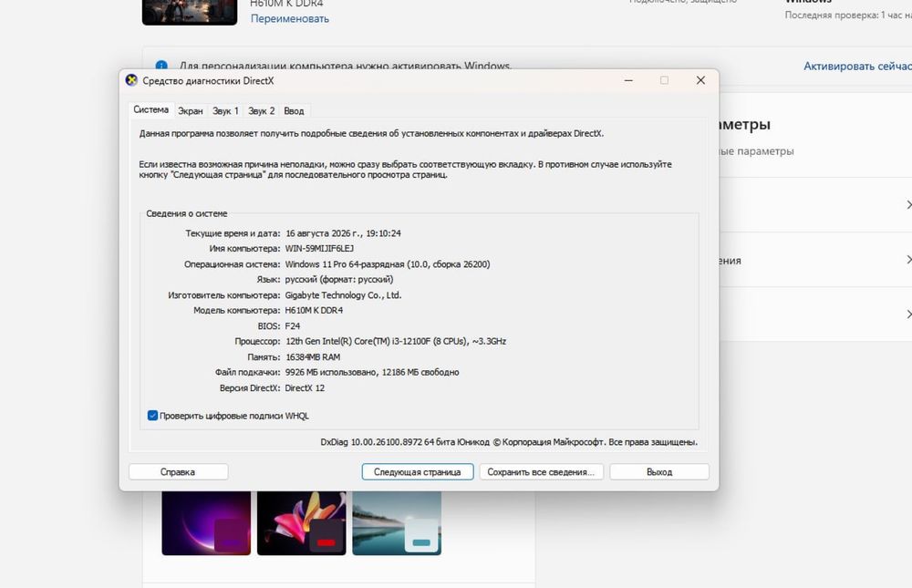Click the DirectX diagnostic tool title icon
The width and height of the screenshot is (912, 588).
pyautogui.click(x=131, y=80)
